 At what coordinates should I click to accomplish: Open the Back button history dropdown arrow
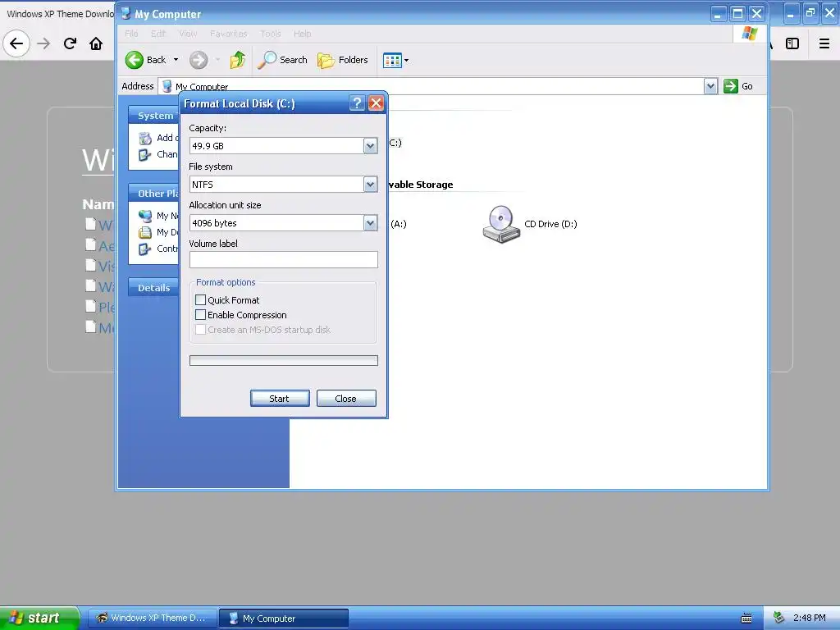pyautogui.click(x=176, y=60)
